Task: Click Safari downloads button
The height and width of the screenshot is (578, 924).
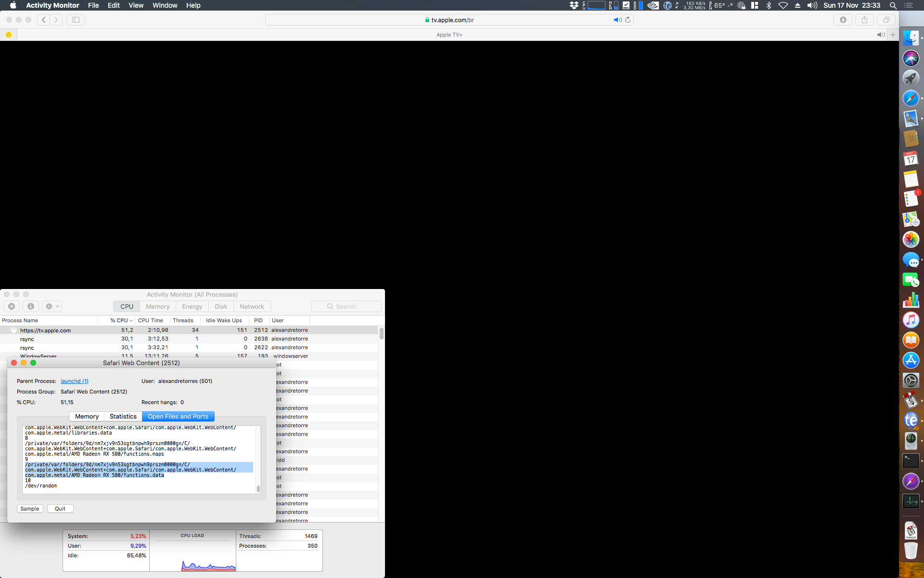Action: click(x=843, y=20)
